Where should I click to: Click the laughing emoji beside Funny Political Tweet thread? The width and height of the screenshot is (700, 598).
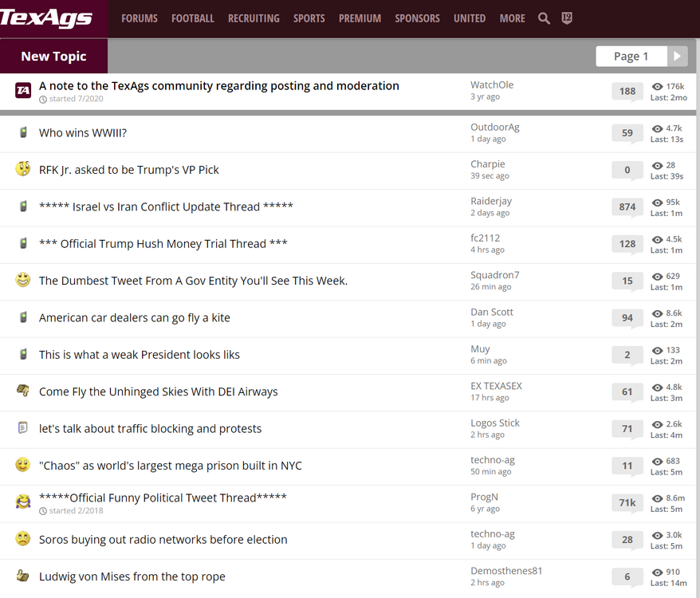pyautogui.click(x=23, y=502)
